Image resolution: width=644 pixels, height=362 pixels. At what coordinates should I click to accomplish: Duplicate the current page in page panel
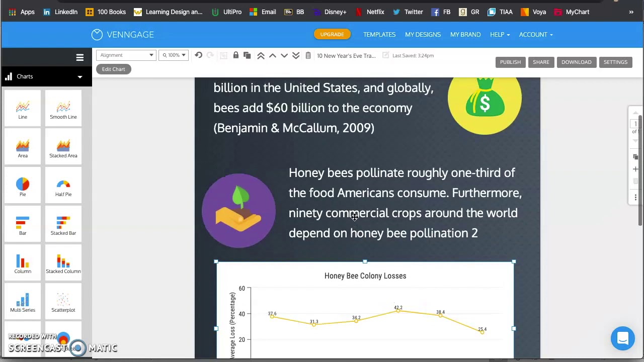pos(635,157)
